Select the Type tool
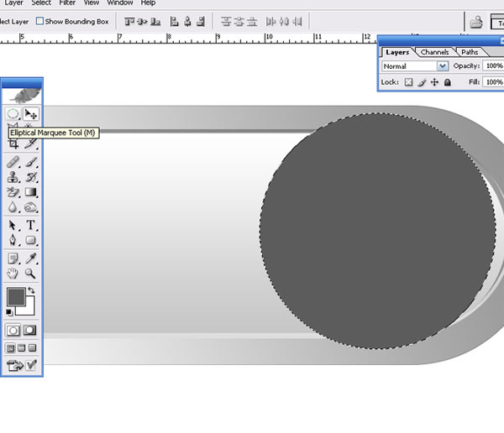Viewport: 504px width, 433px height. [x=31, y=225]
